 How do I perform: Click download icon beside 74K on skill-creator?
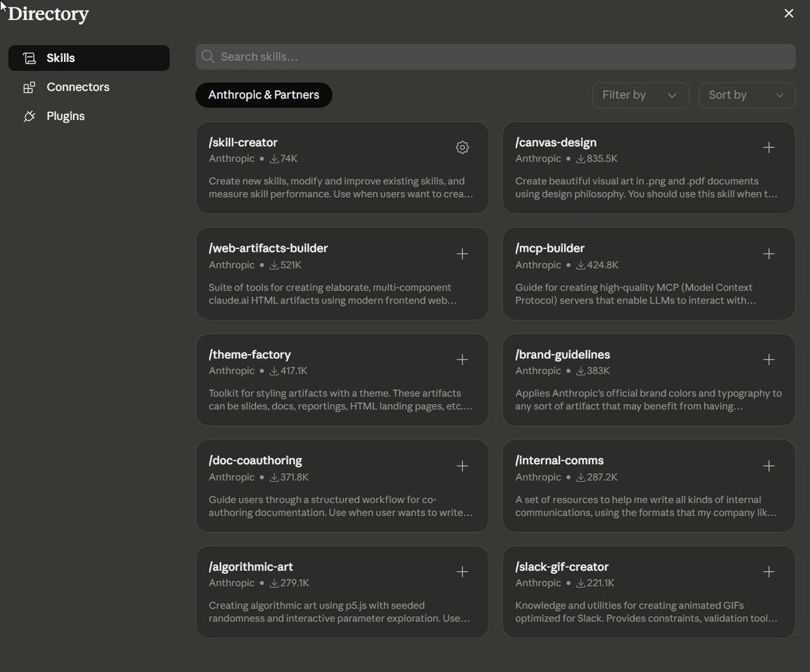tap(274, 159)
